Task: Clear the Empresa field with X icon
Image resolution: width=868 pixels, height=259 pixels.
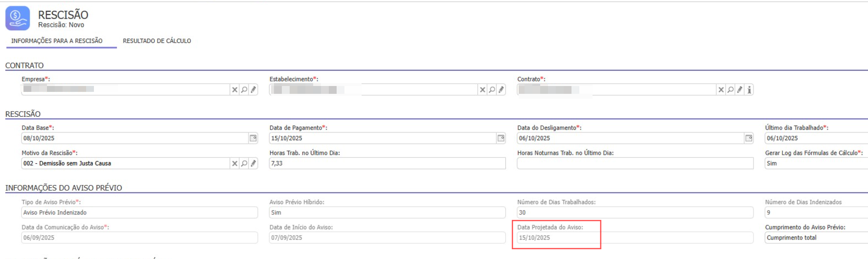Action: (x=235, y=90)
